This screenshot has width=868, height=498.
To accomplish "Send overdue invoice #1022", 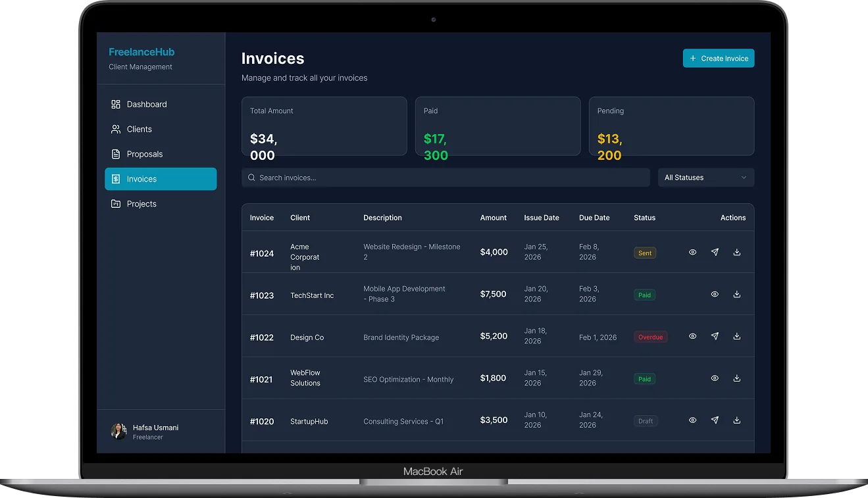I will click(x=715, y=336).
